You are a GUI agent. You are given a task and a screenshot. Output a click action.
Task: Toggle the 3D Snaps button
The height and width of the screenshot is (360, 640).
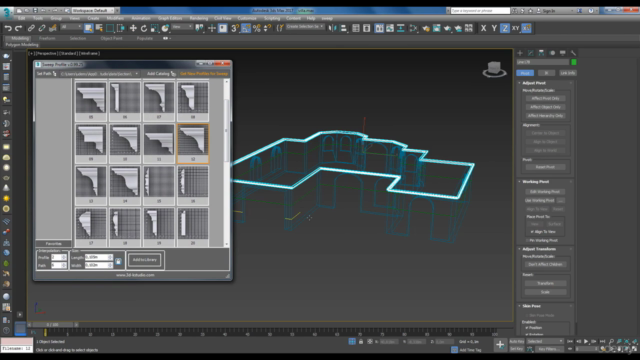(x=235, y=28)
